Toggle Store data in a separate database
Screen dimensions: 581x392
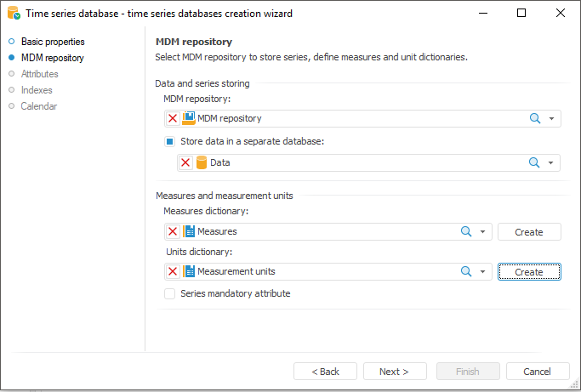click(170, 141)
